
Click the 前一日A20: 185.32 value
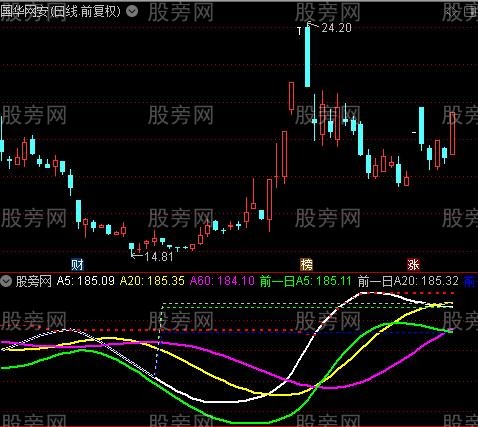coord(408,281)
